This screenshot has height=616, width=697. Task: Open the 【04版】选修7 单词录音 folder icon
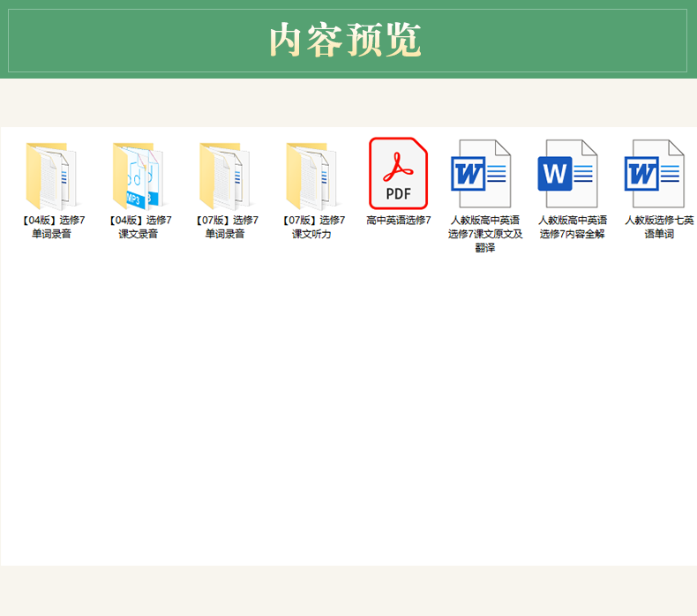pos(51,176)
